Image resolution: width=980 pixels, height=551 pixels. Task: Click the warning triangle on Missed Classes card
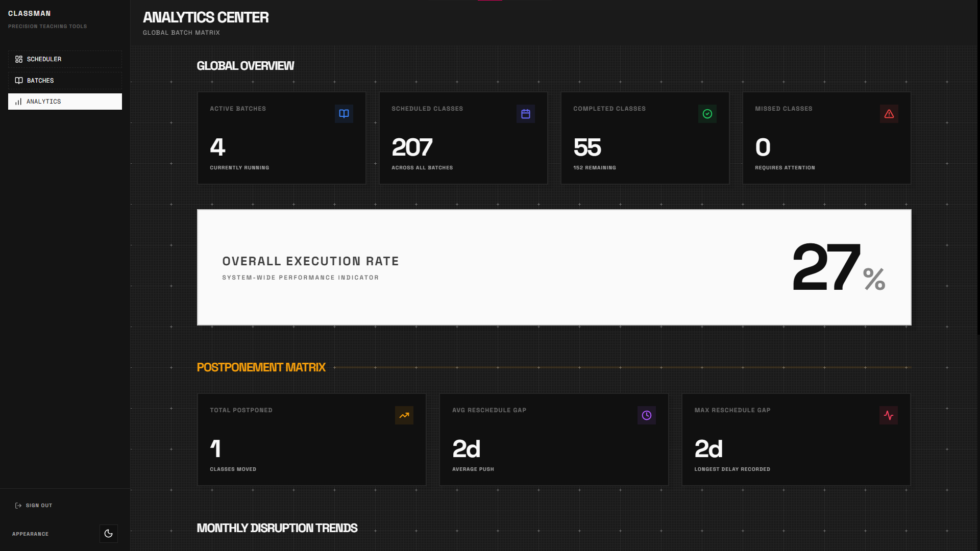[889, 114]
